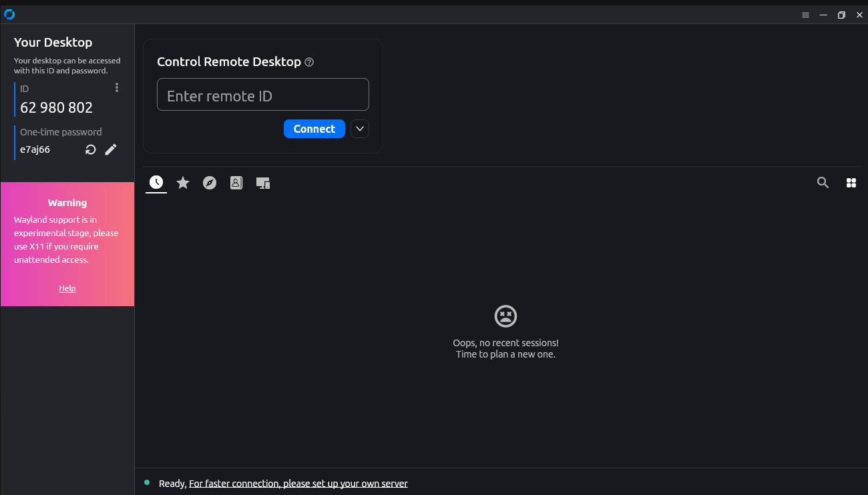868x495 pixels.
Task: Refresh the one-time password
Action: pyautogui.click(x=91, y=149)
